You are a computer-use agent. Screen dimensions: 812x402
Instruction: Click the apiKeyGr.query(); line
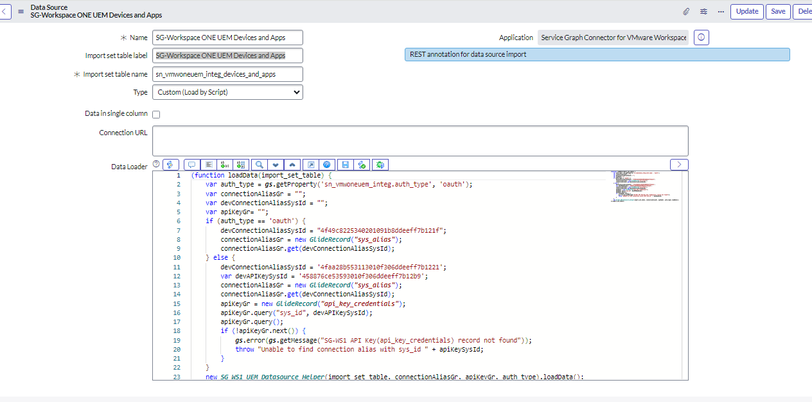click(x=250, y=322)
